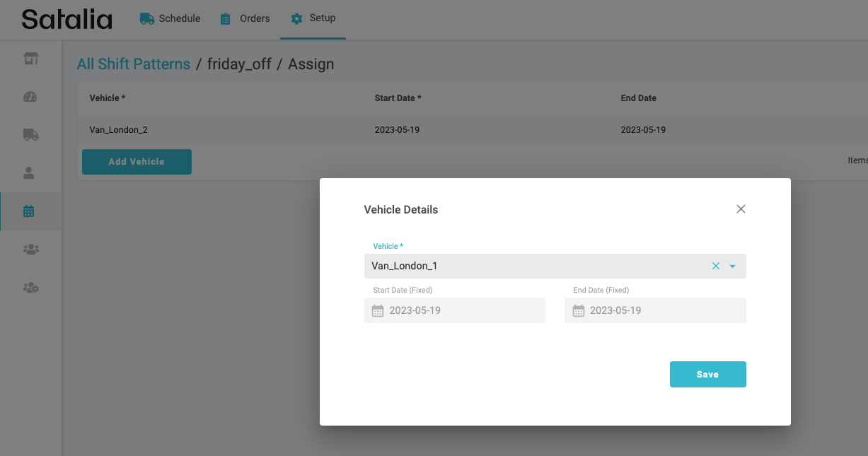Expand the Vehicle dropdown arrow
868x456 pixels.
point(733,267)
